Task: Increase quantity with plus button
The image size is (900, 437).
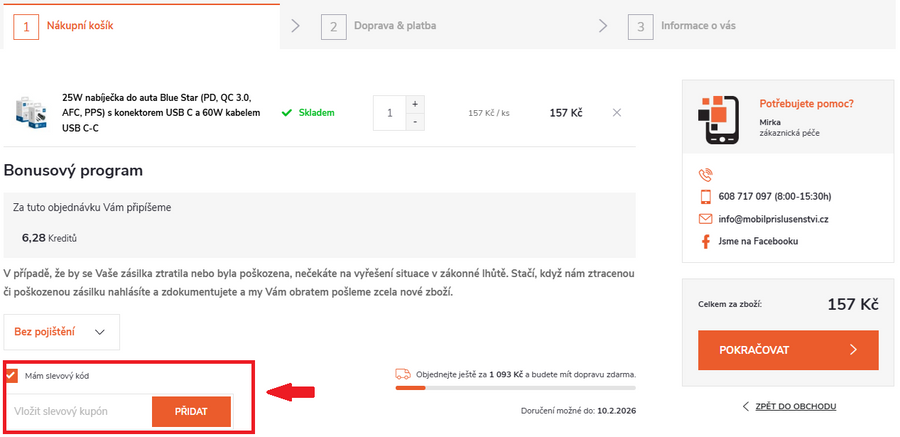Action: point(414,103)
